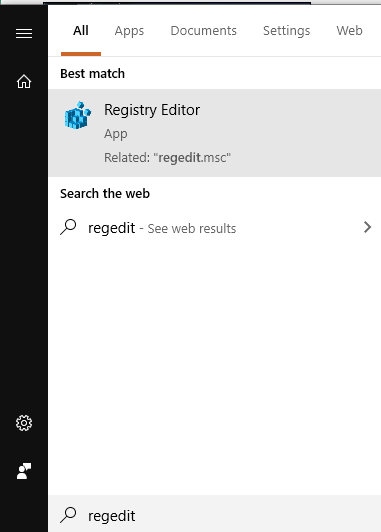The height and width of the screenshot is (532, 381).
Task: Switch to the Settings tab
Action: point(287,31)
